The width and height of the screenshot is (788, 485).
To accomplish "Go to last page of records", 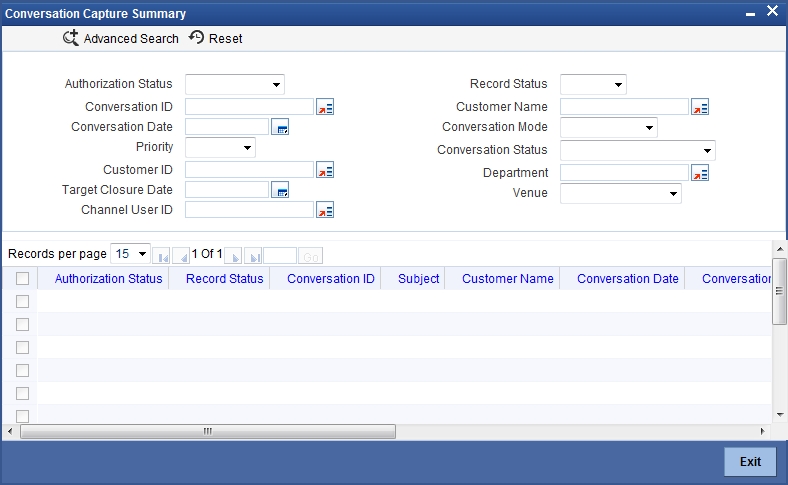I will 253,256.
